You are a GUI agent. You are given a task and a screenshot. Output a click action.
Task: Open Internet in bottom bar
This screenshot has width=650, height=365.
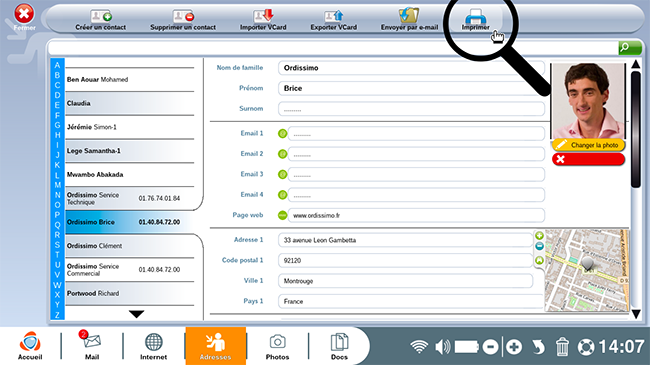[x=153, y=346]
